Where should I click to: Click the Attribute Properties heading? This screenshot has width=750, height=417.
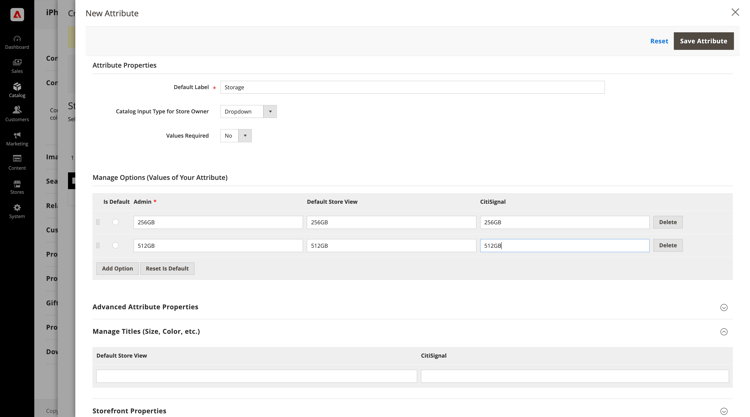point(124,65)
